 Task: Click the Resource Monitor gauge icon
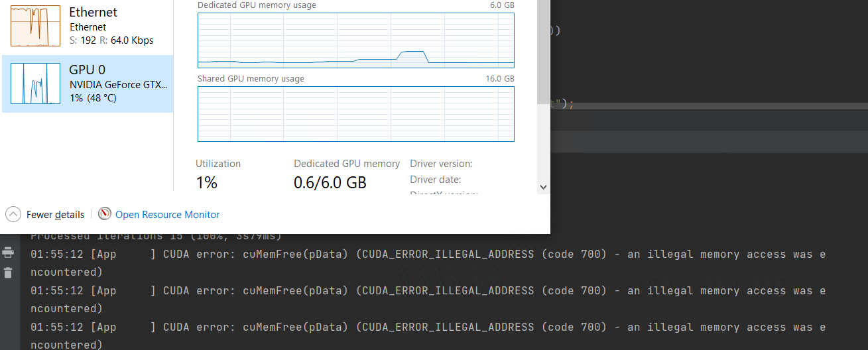click(105, 214)
